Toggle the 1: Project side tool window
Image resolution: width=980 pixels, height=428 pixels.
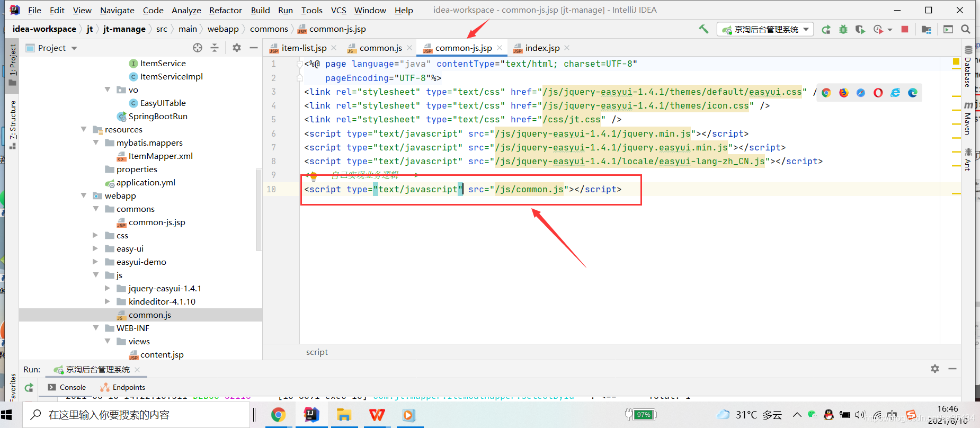click(x=12, y=65)
